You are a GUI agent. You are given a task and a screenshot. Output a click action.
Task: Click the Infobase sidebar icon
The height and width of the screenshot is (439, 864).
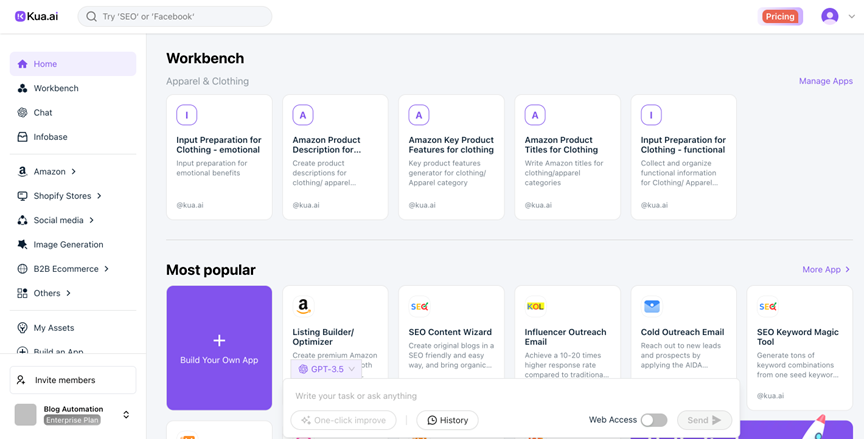click(22, 137)
